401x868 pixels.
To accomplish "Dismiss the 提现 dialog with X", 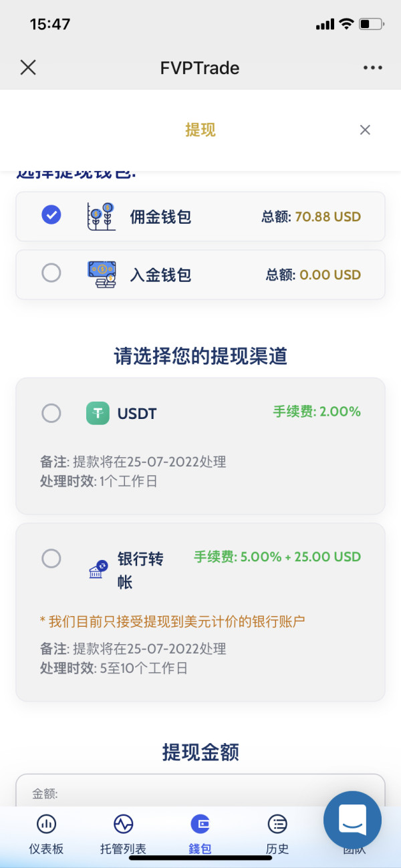I will [365, 130].
